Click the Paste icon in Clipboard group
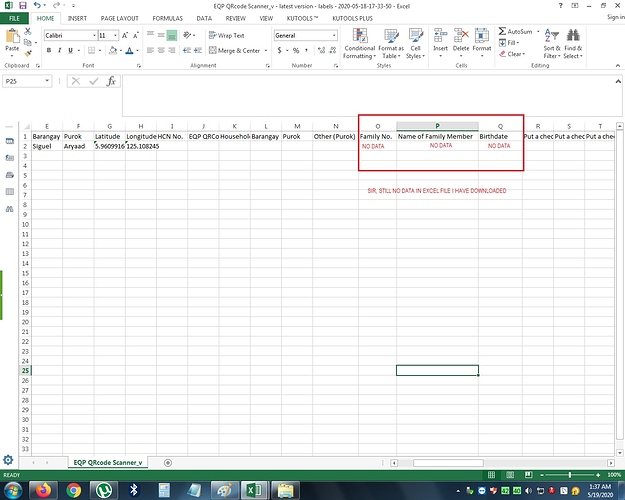 click(x=12, y=40)
